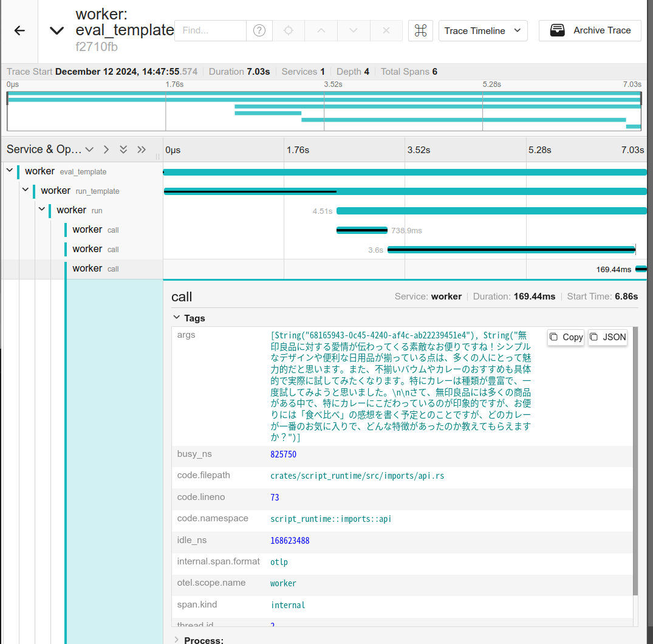Open keyboard shortcuts command icon
Image resolution: width=653 pixels, height=644 pixels.
click(x=420, y=30)
